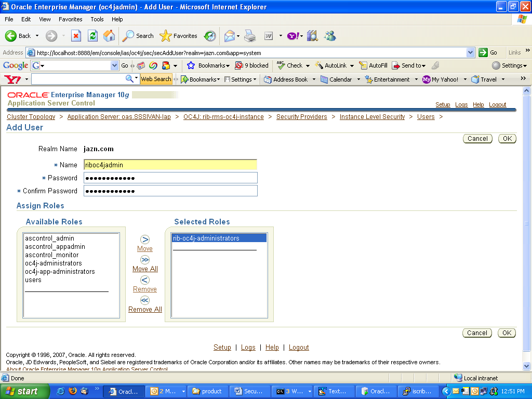Click the Print icon
Screen dimensions: 532x399
tap(250, 36)
